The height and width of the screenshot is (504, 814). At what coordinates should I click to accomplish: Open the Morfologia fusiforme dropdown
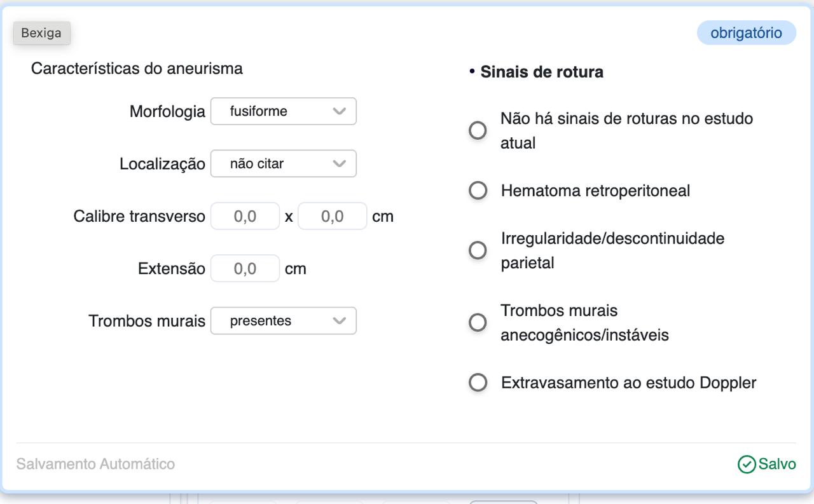[283, 111]
